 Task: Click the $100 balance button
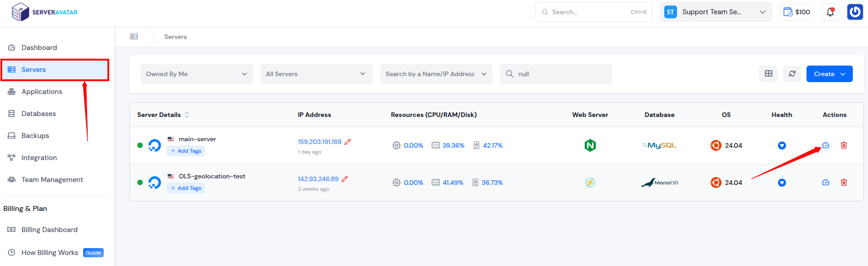tap(796, 12)
